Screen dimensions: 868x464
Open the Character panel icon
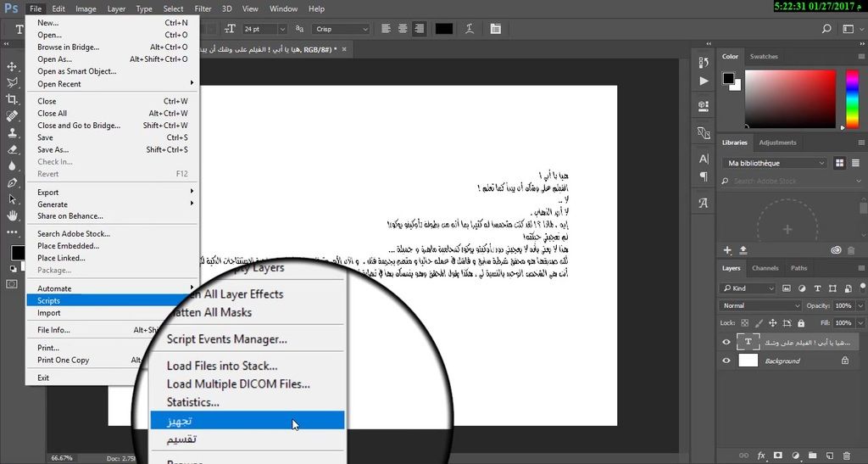pos(704,159)
